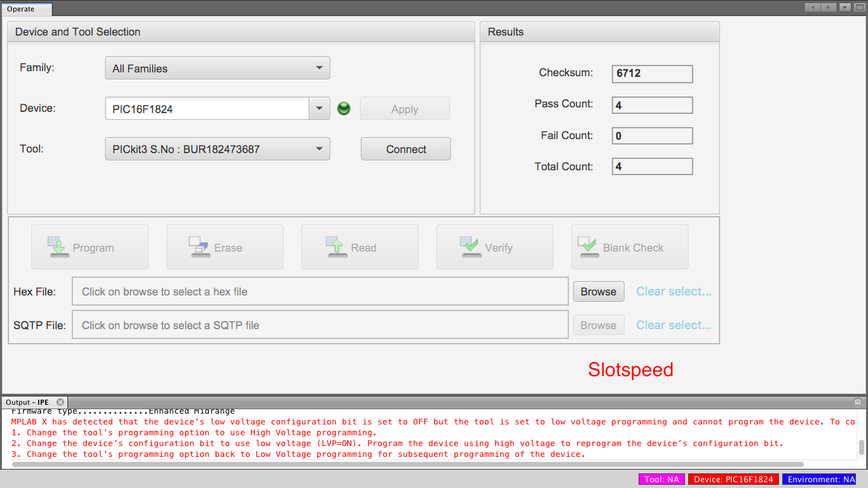Click the Connect button
Screen dimensions: 868x488
click(x=405, y=149)
